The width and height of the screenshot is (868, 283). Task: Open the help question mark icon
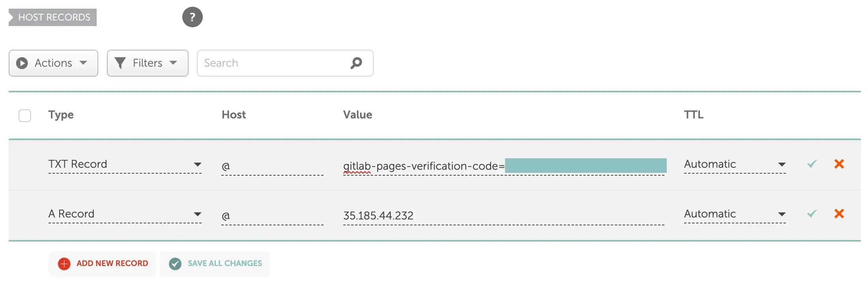192,17
